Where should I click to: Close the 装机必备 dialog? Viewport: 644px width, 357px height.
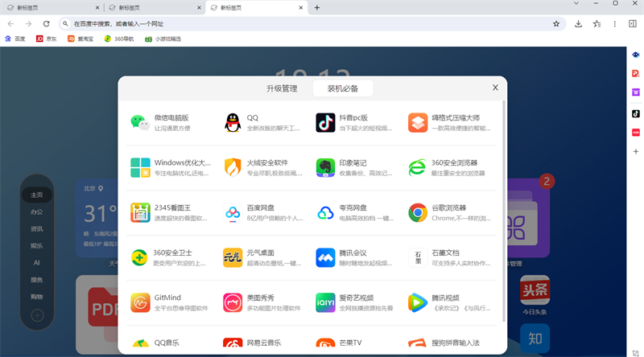tap(495, 88)
